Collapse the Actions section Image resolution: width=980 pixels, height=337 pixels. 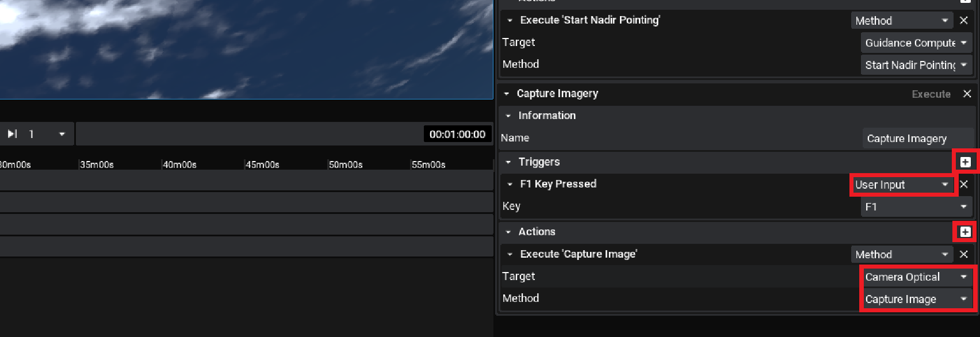pyautogui.click(x=508, y=232)
